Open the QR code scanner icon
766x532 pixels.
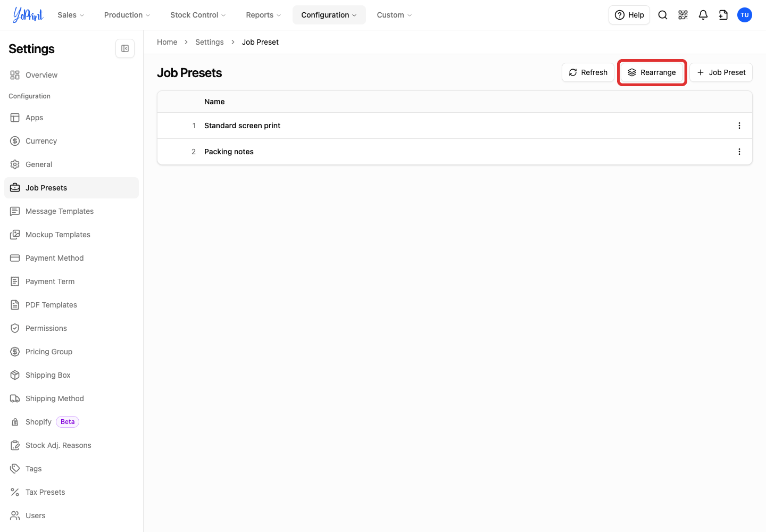683,15
